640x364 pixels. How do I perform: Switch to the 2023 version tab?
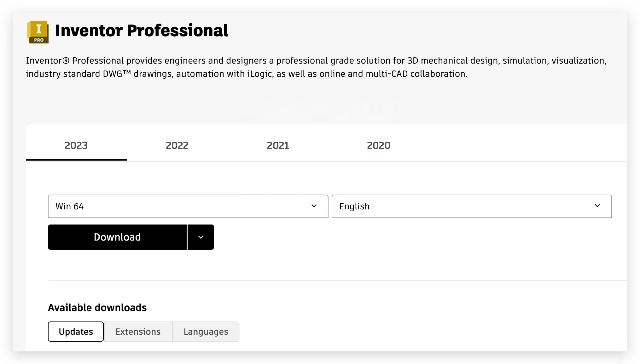[76, 145]
